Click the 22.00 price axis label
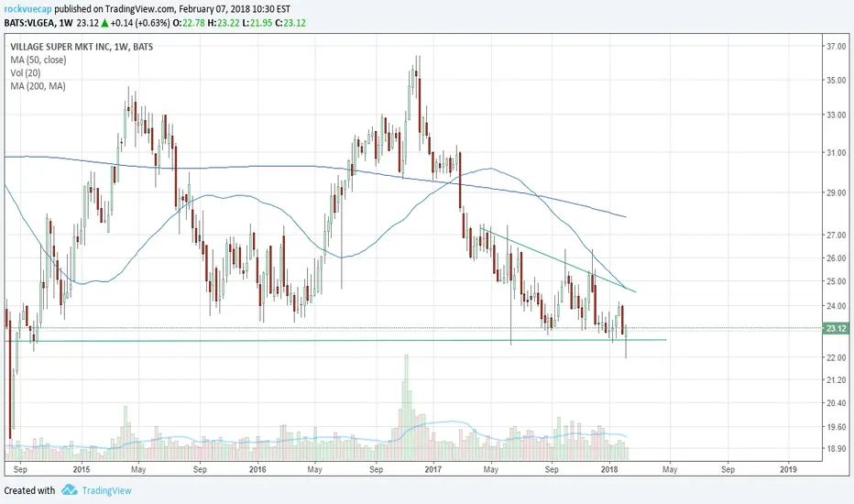 pyautogui.click(x=837, y=357)
